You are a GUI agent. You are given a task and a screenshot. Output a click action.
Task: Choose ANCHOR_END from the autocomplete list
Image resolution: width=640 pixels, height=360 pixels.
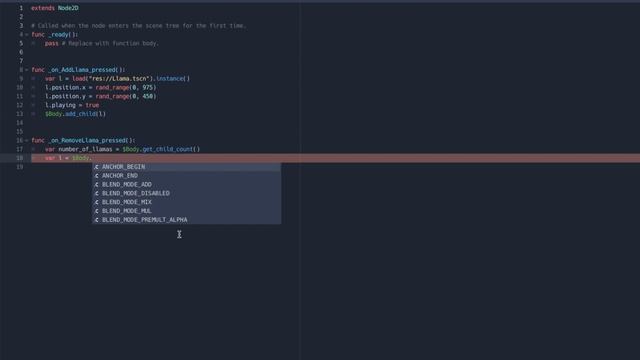(x=187, y=176)
